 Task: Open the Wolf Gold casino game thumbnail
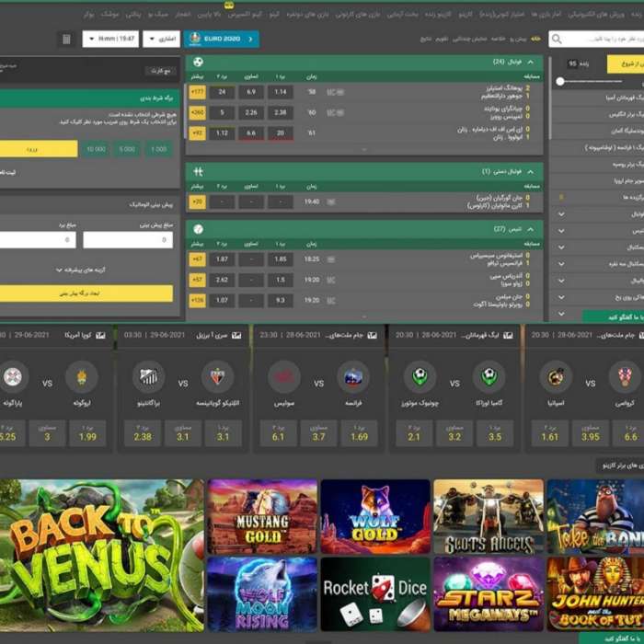coord(375,516)
